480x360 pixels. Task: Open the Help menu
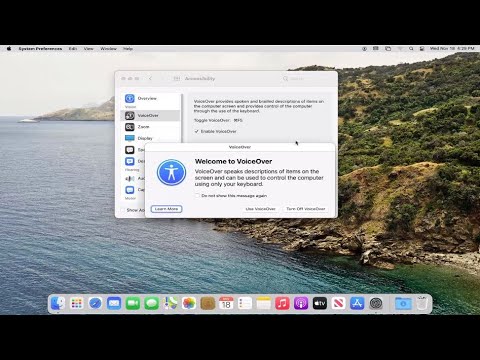coord(128,49)
